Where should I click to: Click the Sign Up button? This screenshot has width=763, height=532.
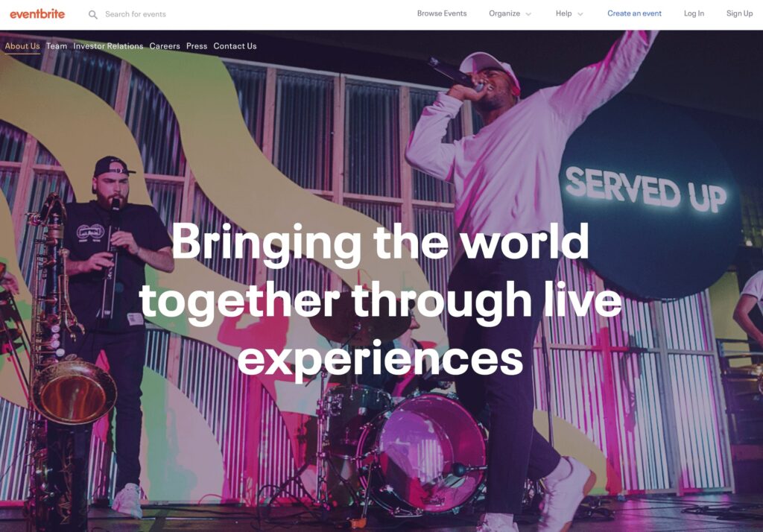(x=739, y=13)
